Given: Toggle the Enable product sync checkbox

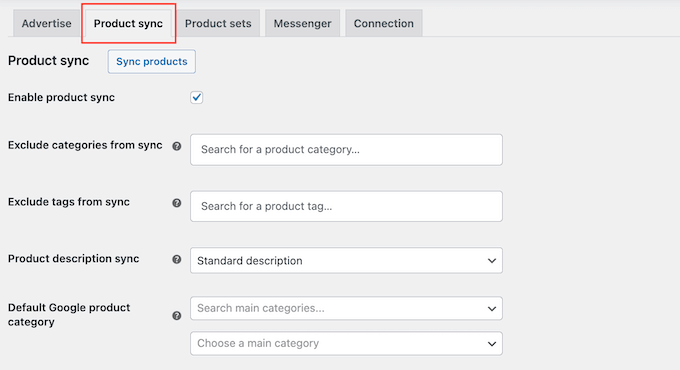Looking at the screenshot, I should click(196, 98).
